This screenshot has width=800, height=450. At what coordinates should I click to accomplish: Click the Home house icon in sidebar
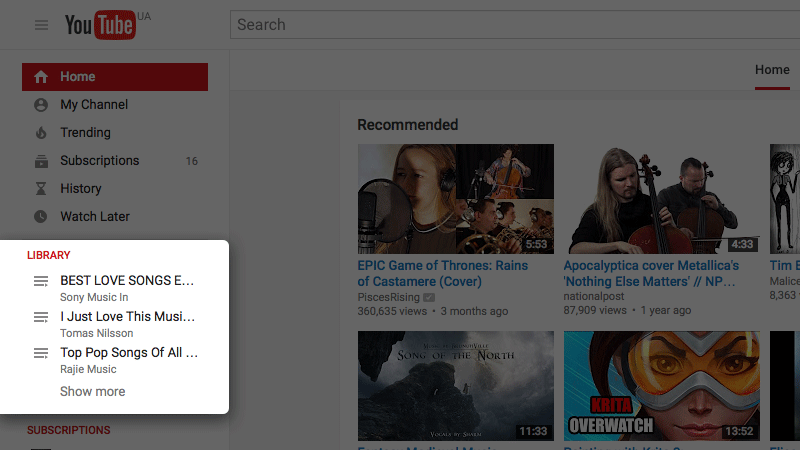pos(41,77)
